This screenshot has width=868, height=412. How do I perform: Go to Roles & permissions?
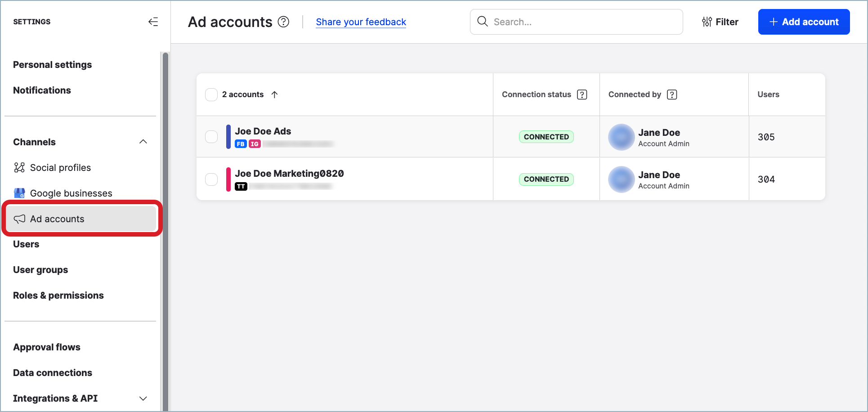[x=58, y=295]
